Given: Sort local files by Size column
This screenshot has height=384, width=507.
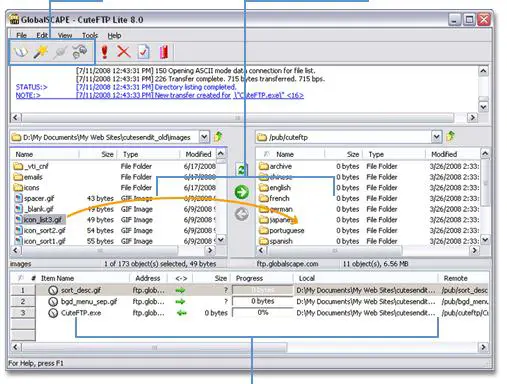Looking at the screenshot, I should click(98, 154).
